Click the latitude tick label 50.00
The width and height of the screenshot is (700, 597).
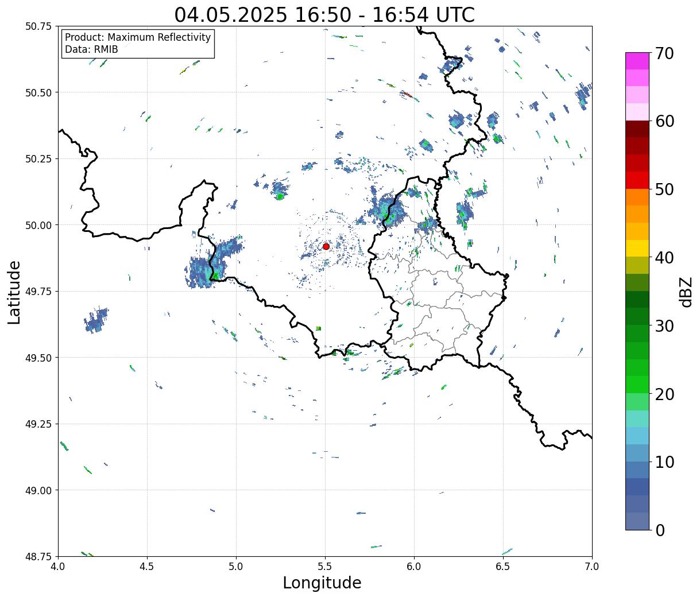pos(39,225)
